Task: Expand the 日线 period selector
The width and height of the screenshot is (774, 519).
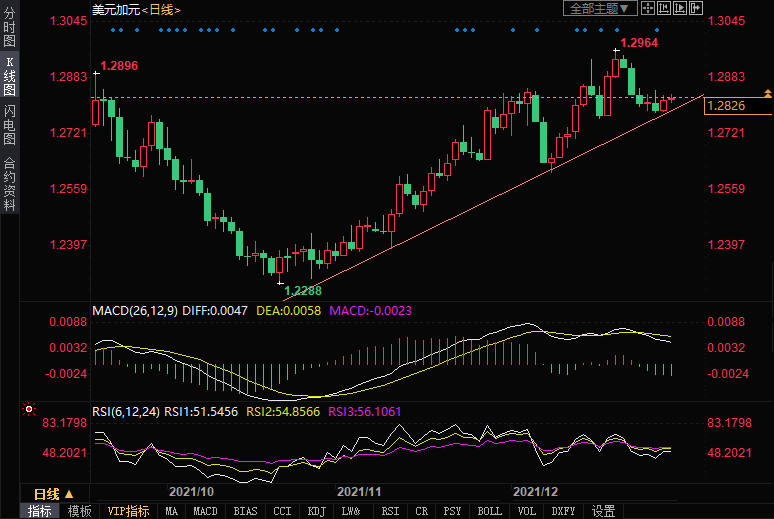Action: pos(53,494)
